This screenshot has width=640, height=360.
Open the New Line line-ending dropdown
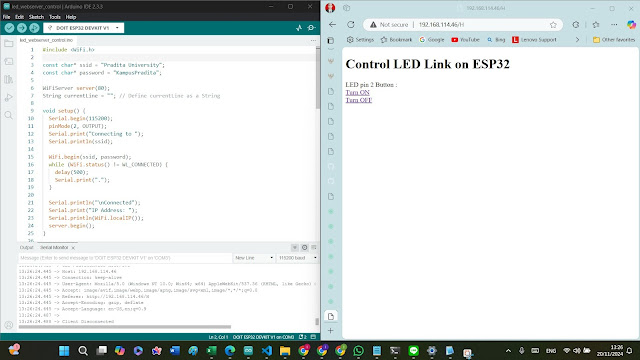[x=254, y=258]
